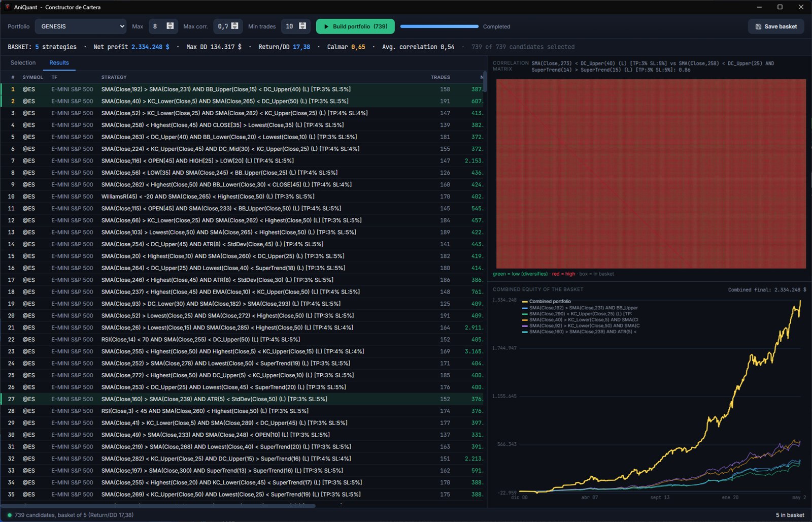The image size is (812, 522).
Task: Click the AniQuant app icon in title bar
Action: pyautogui.click(x=7, y=7)
